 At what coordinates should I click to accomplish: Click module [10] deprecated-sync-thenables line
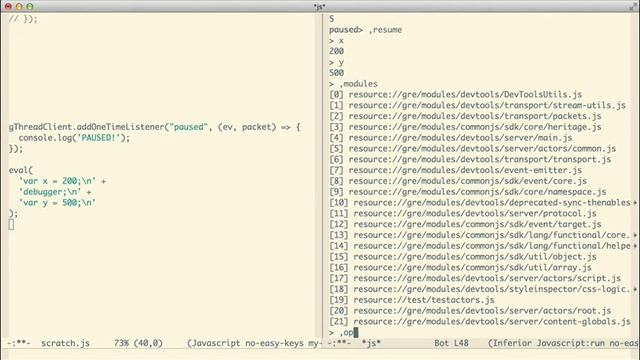pyautogui.click(x=480, y=202)
